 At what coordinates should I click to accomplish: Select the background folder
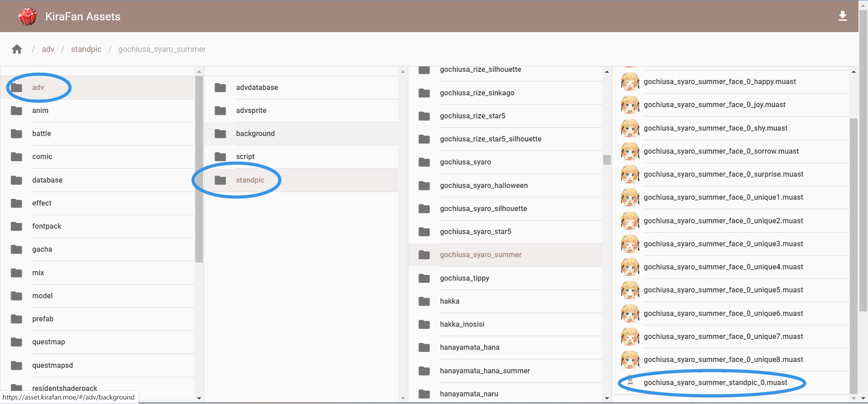click(302, 134)
